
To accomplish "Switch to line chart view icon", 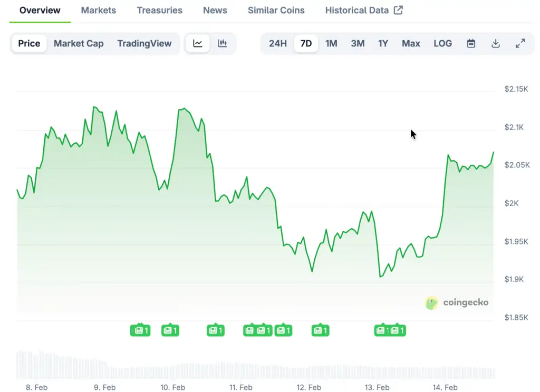I will click(198, 44).
